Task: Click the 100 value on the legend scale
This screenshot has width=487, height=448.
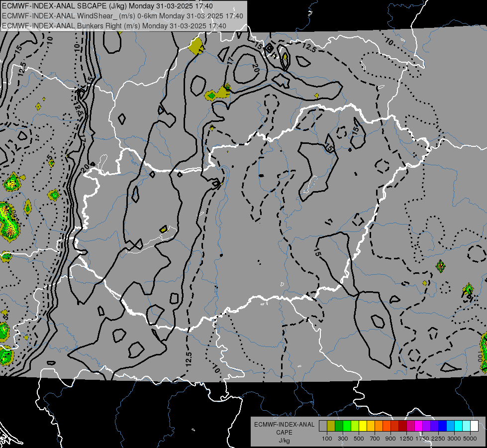Action: 327,439
